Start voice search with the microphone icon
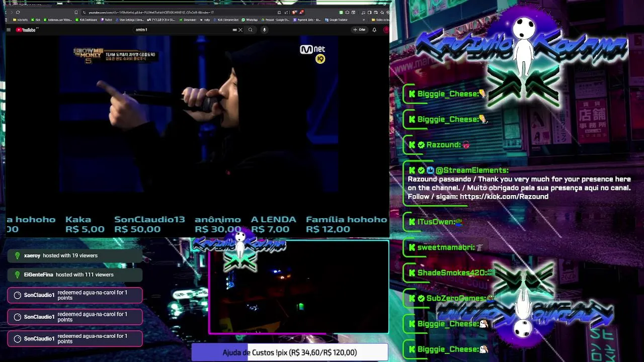The height and width of the screenshot is (362, 644). [x=264, y=30]
